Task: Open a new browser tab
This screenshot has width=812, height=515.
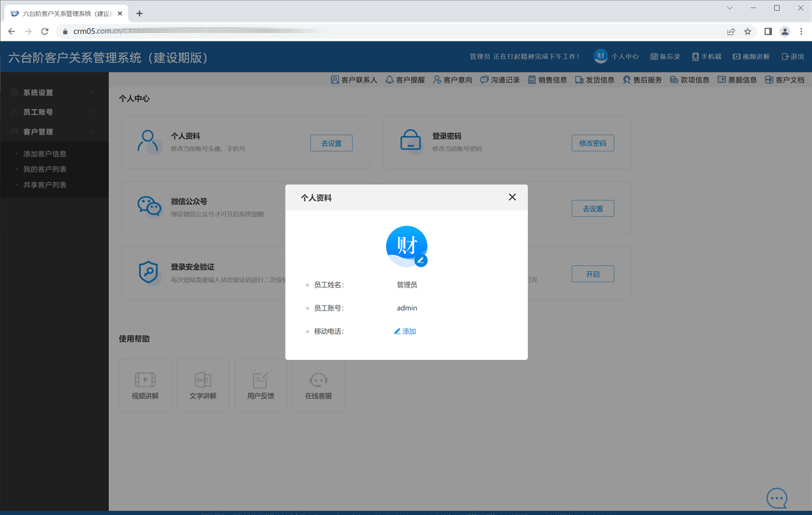Action: point(139,13)
